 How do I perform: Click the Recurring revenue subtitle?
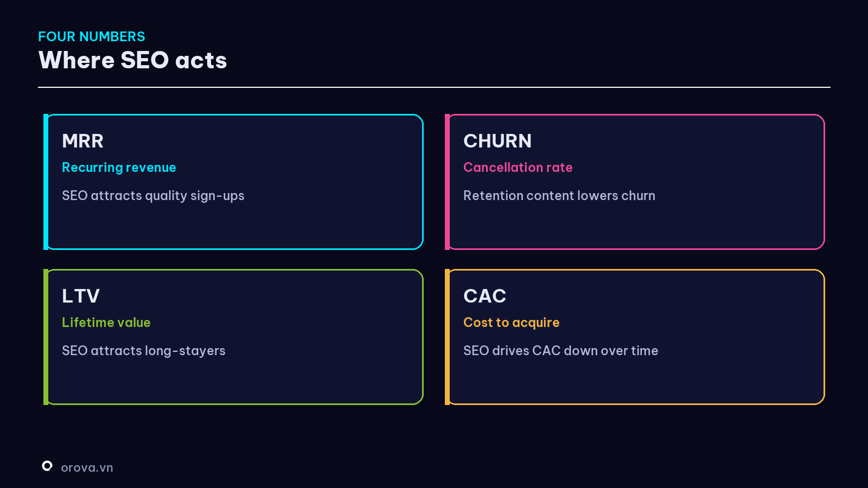(119, 168)
